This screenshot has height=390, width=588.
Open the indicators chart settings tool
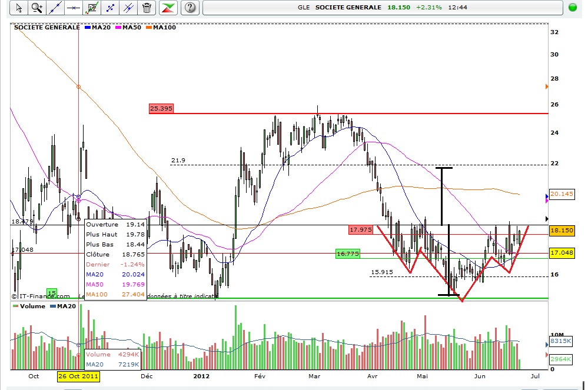coord(92,8)
